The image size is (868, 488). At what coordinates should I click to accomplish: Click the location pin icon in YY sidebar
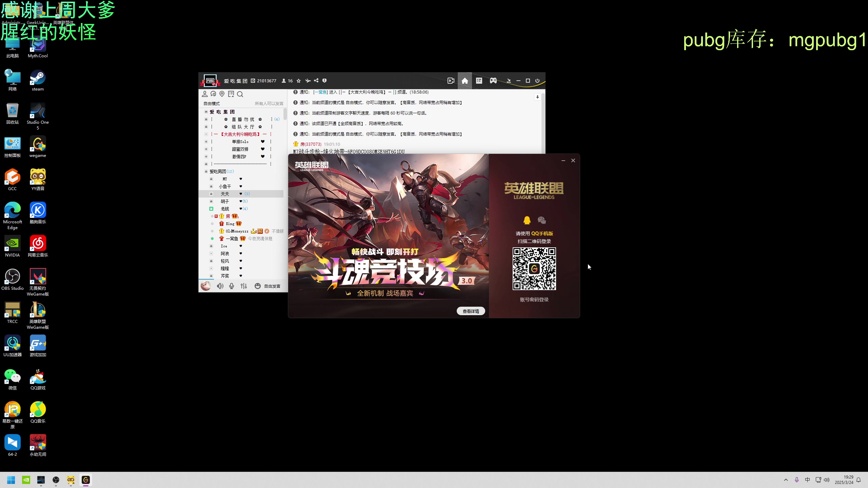tap(222, 94)
